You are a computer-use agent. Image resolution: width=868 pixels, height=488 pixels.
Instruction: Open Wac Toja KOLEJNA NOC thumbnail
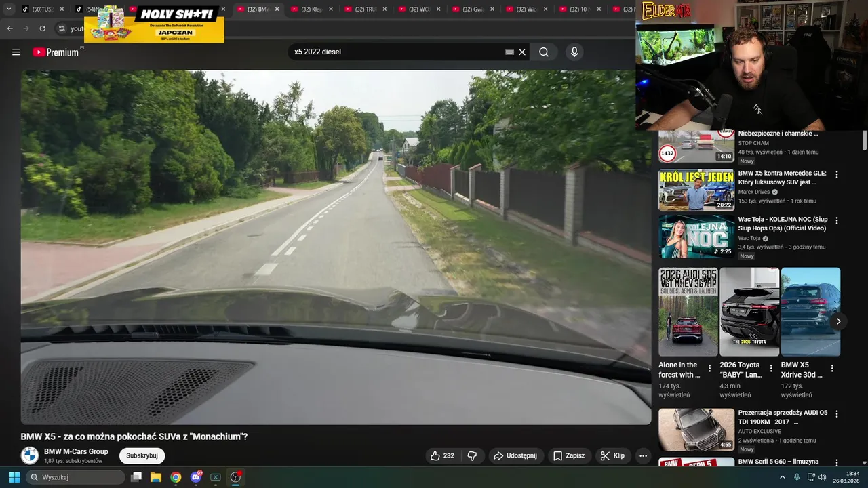696,237
